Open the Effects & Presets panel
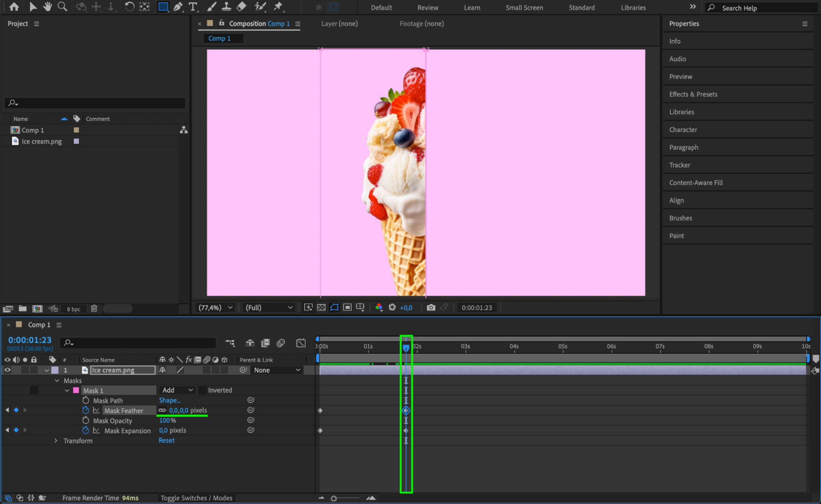Screen dimensions: 821x504 tap(693, 94)
